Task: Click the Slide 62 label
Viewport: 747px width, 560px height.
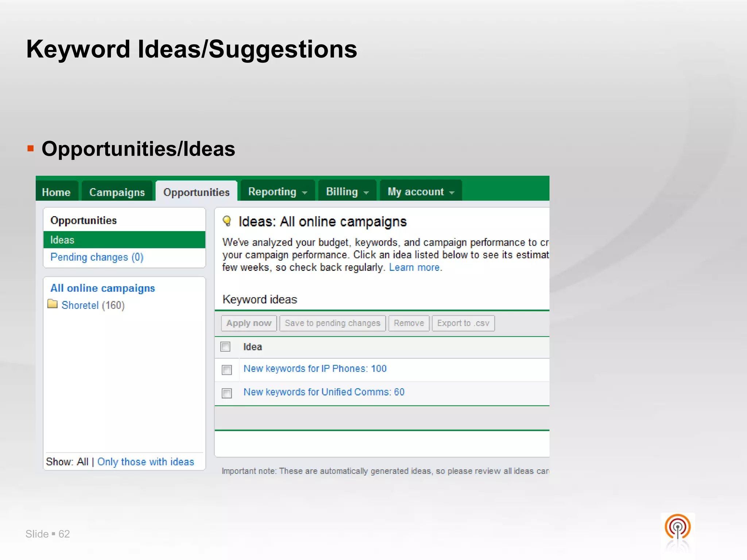Action: click(x=47, y=534)
